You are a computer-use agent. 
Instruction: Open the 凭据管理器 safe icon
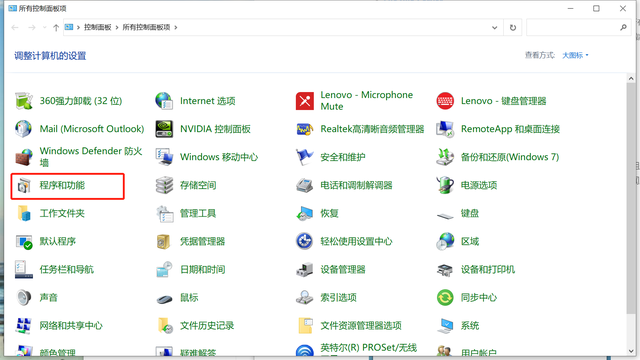(x=164, y=242)
